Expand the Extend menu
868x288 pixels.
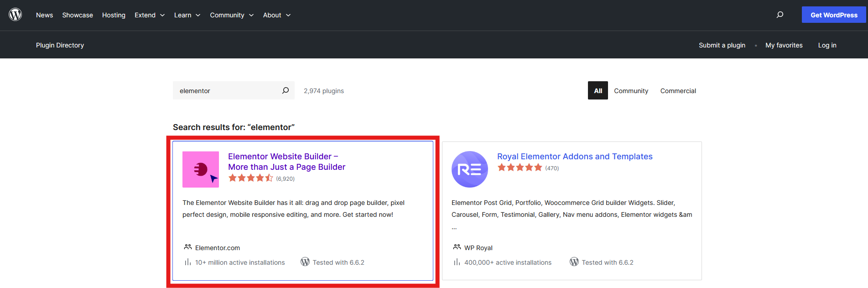150,15
